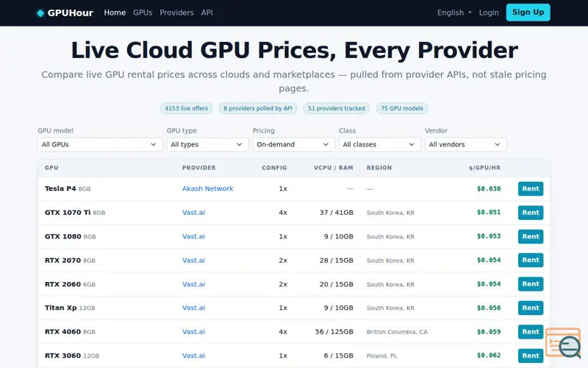The width and height of the screenshot is (588, 368).
Task: Click the $0.056 price value
Action: pyautogui.click(x=489, y=308)
